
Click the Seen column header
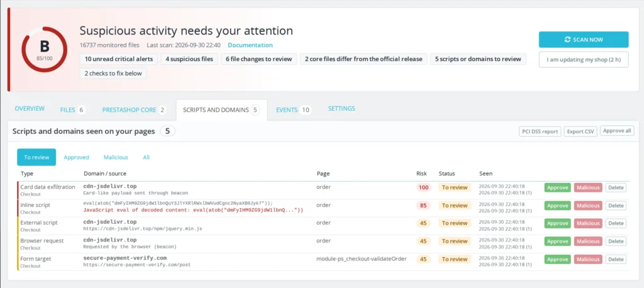[486, 174]
